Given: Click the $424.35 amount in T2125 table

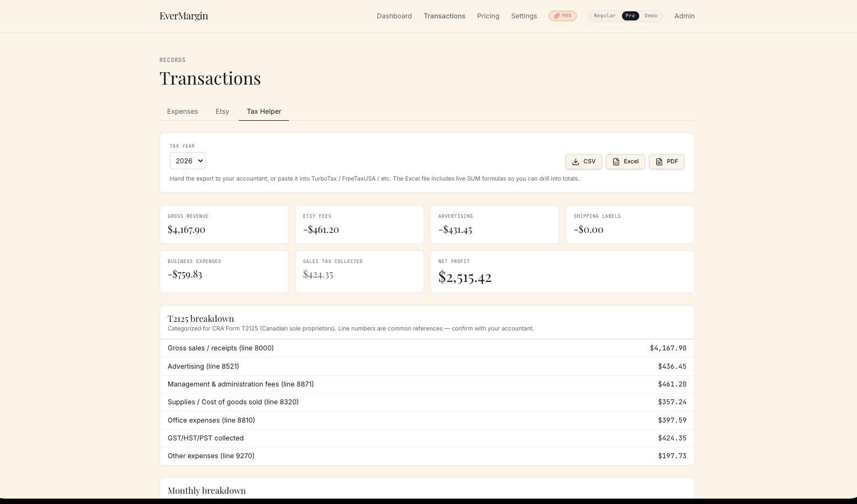Looking at the screenshot, I should [x=672, y=438].
